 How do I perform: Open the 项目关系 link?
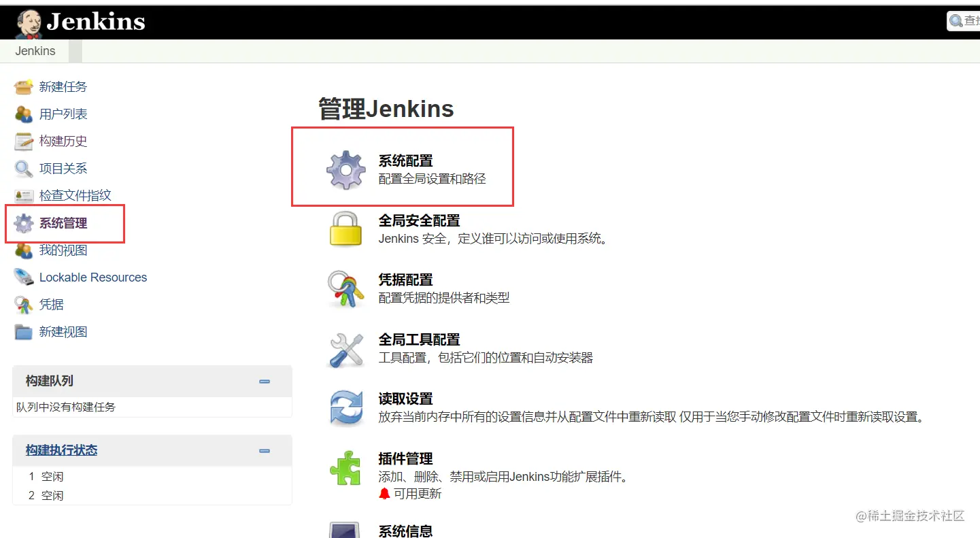click(x=63, y=169)
